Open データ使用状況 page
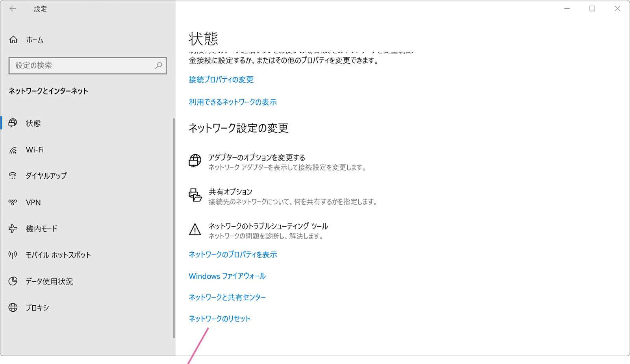Viewport: 630px width, 364px height. click(49, 281)
